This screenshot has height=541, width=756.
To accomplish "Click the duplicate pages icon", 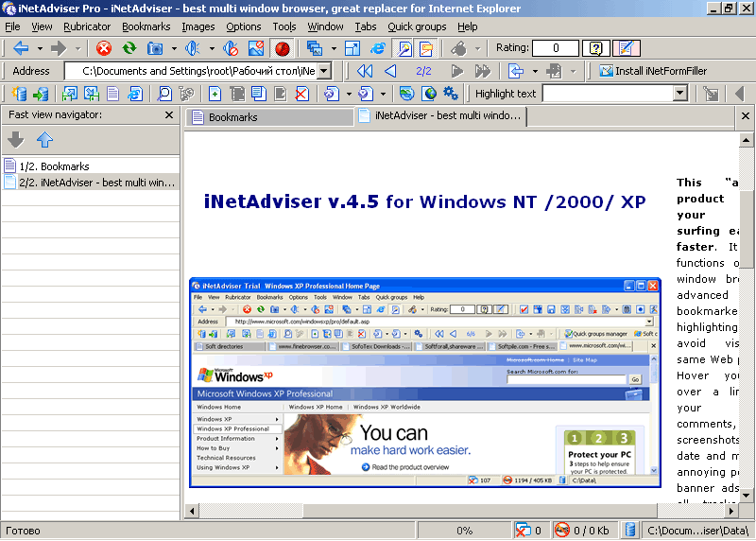I will coord(258,94).
